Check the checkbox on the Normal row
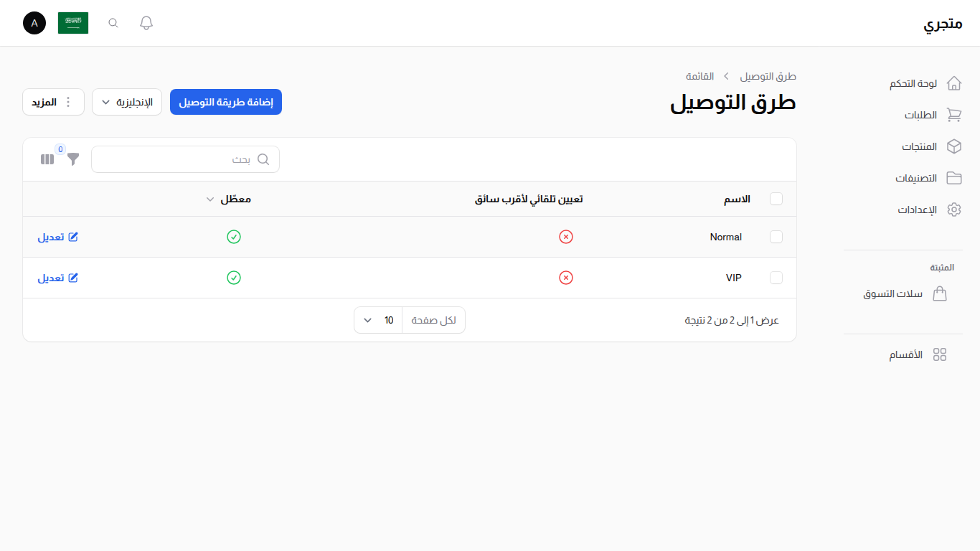Viewport: 980px width, 551px height. point(776,237)
